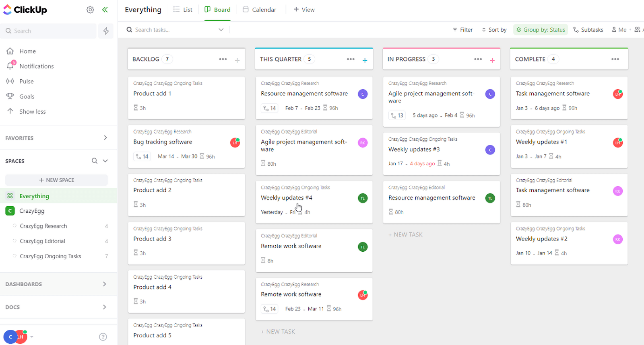Click the Search tasks input field
Viewport: 644px width, 345px height.
175,30
